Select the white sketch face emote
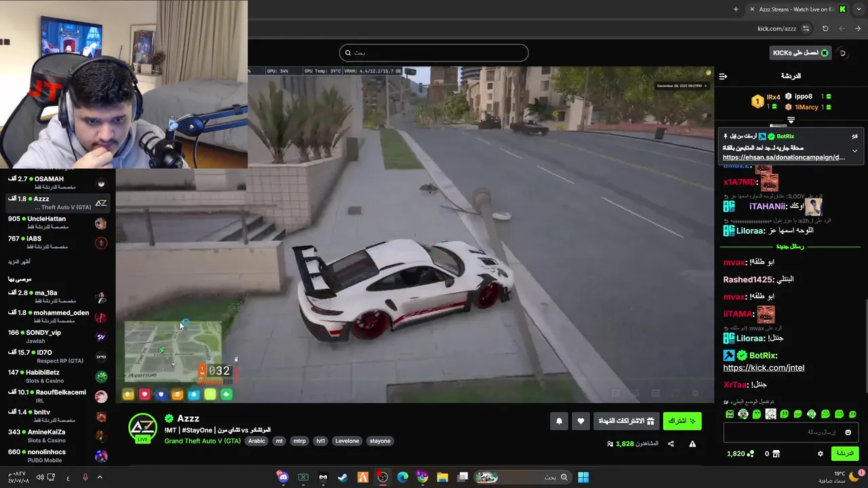 [771, 414]
